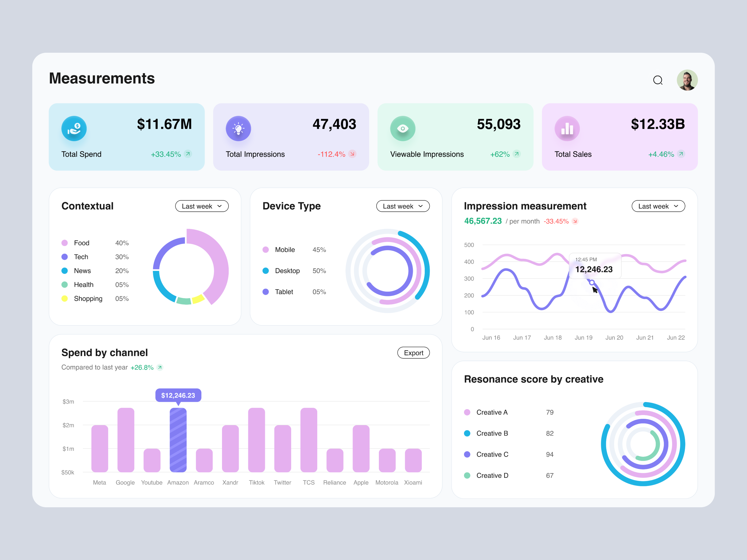
Task: Open the Device Type time range selector
Action: (403, 206)
